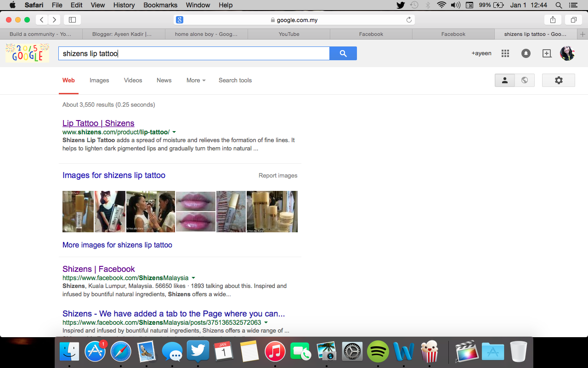Open iTunes from the Dock

(275, 352)
